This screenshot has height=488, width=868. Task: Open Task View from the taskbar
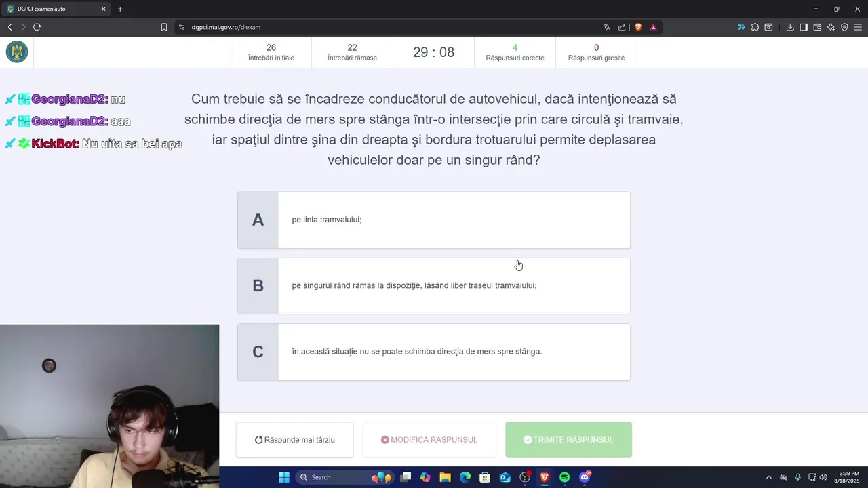pyautogui.click(x=406, y=477)
